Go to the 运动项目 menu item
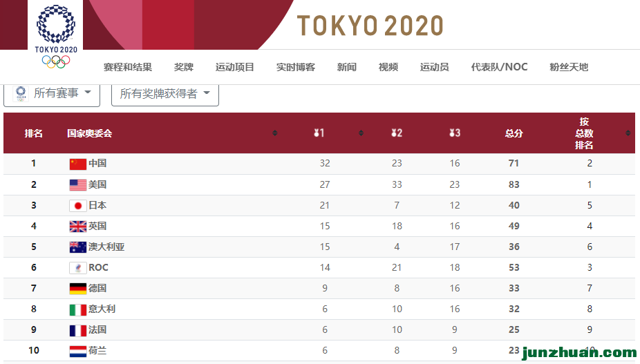The height and width of the screenshot is (364, 640). click(x=235, y=67)
